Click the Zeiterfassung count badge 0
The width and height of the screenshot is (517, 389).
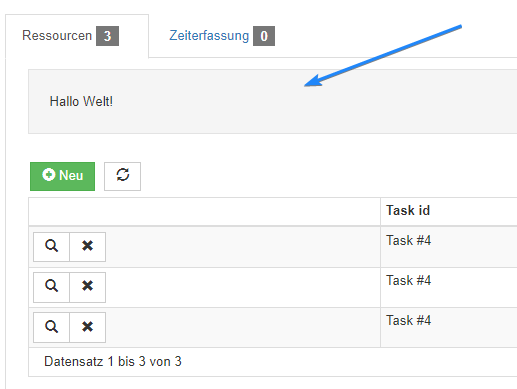(264, 36)
